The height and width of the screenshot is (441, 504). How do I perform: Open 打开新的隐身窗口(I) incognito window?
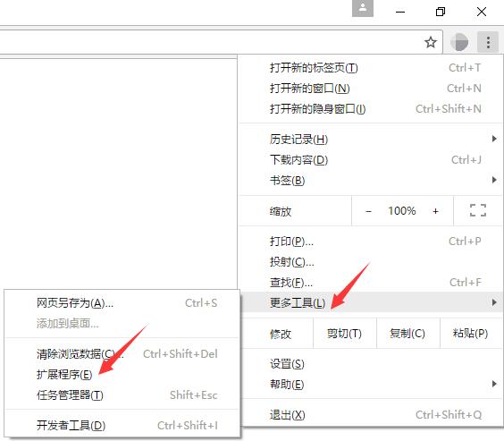(371, 109)
